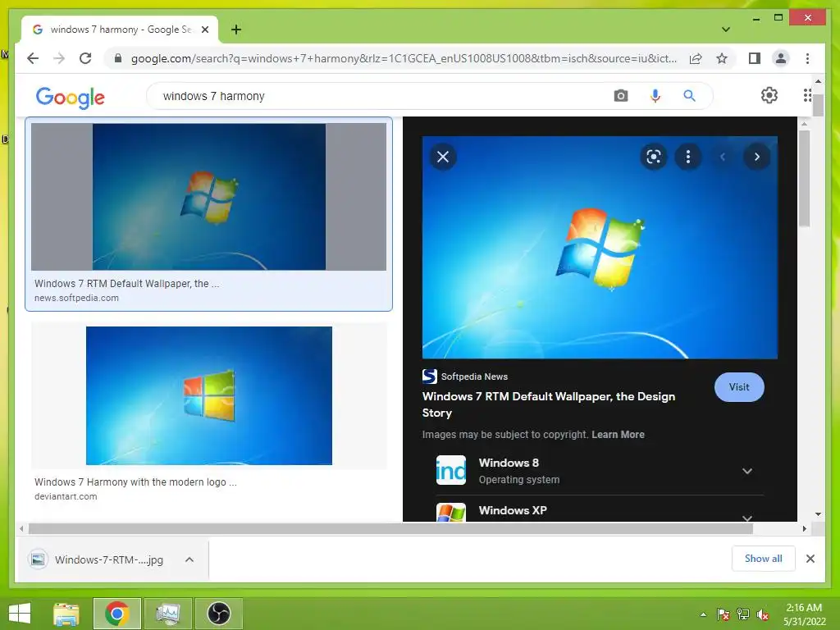
Task: Click the Windows 7 RTM wallpaper thumbnail
Action: coord(209,197)
